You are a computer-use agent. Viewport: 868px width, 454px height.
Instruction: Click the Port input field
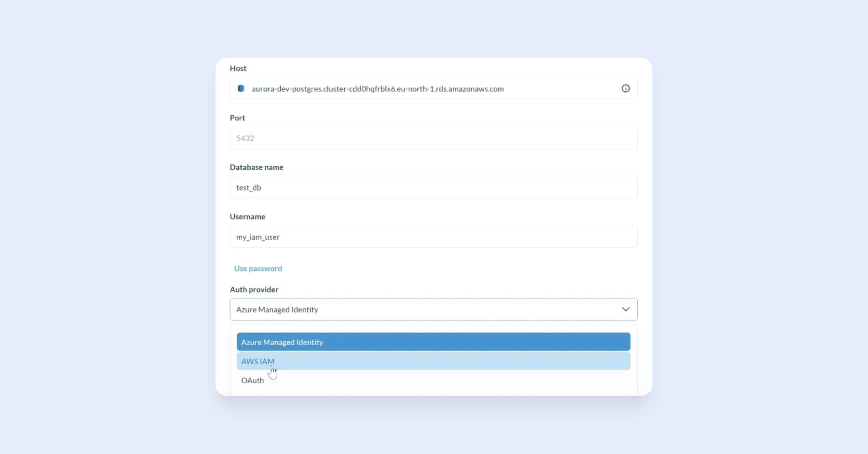click(433, 138)
